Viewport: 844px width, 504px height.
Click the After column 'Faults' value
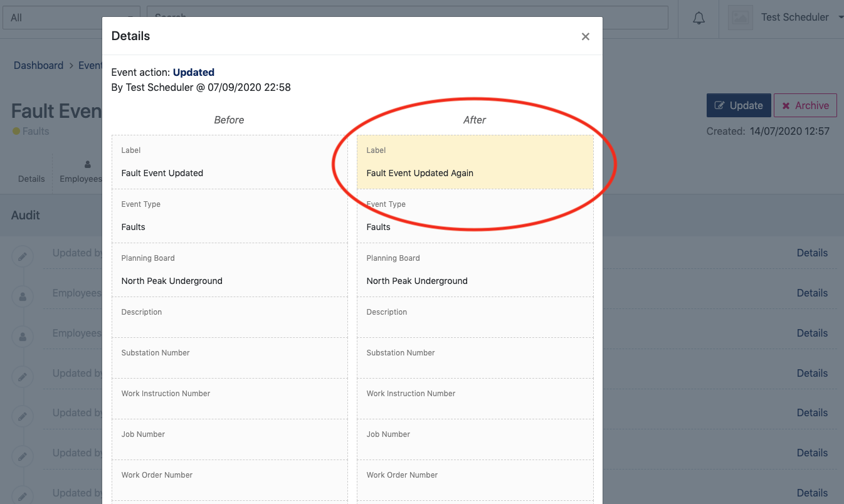[378, 227]
